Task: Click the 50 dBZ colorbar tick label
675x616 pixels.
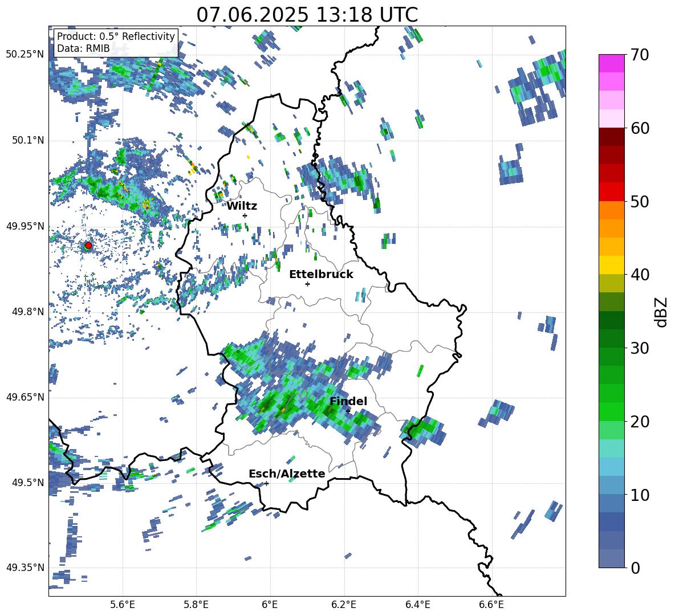Action: point(639,201)
